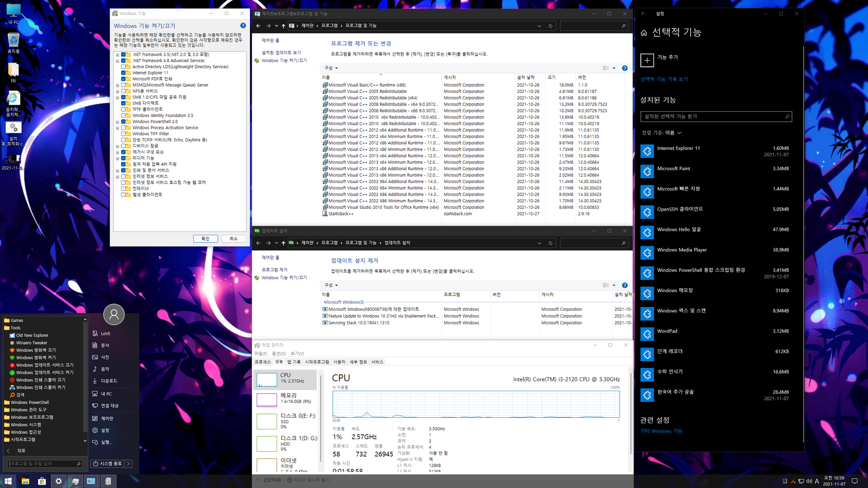Open Windows 업데이트 서비스 켜기 shortcut
The height and width of the screenshot is (488, 868).
pos(45,373)
